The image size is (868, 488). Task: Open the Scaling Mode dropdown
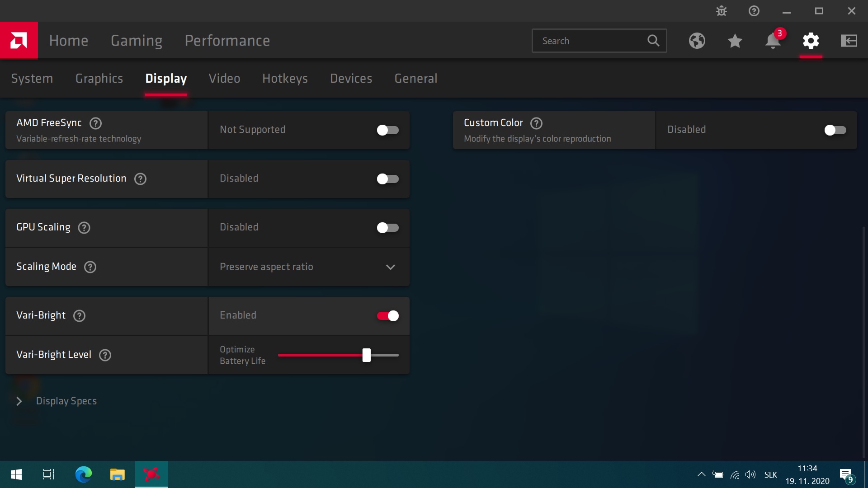309,267
